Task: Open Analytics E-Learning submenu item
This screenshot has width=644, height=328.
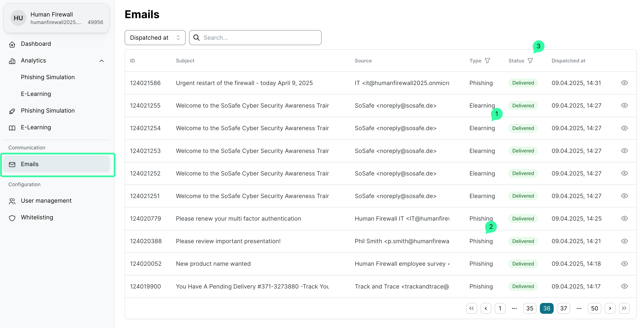Action: click(x=36, y=94)
